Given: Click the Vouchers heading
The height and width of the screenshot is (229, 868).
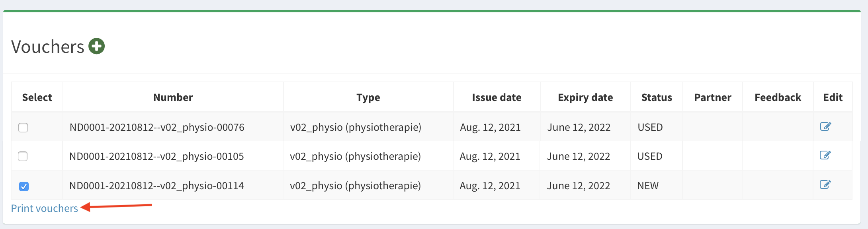Looking at the screenshot, I should (x=48, y=47).
